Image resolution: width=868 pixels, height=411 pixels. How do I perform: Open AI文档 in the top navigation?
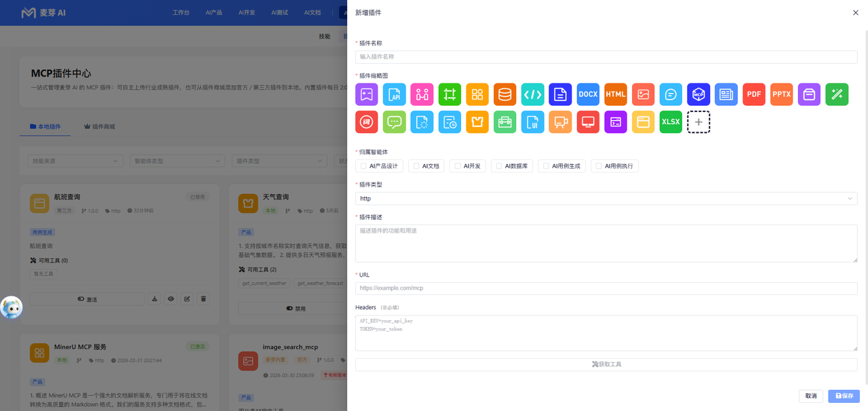pyautogui.click(x=313, y=13)
